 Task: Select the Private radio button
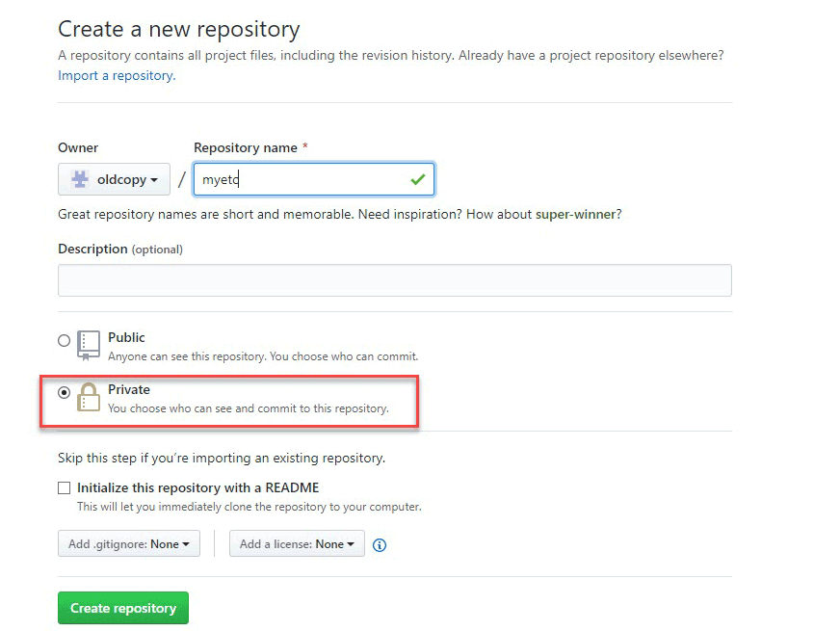(x=65, y=392)
